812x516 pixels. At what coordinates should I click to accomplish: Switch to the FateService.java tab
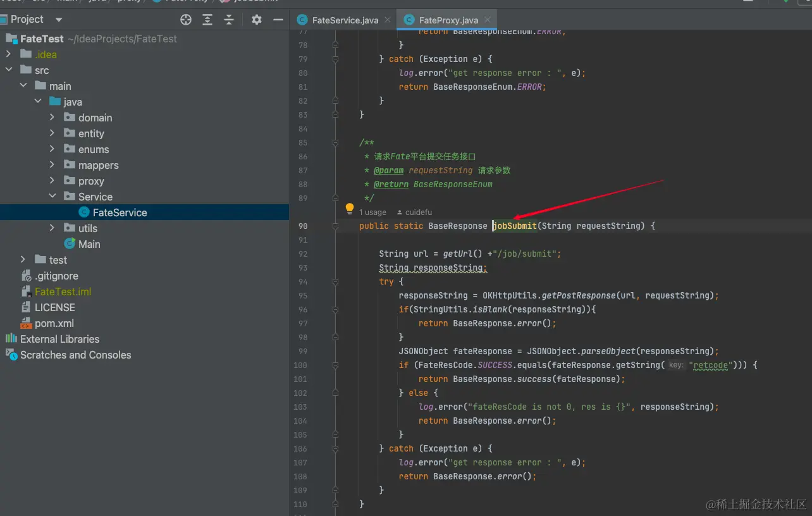345,20
